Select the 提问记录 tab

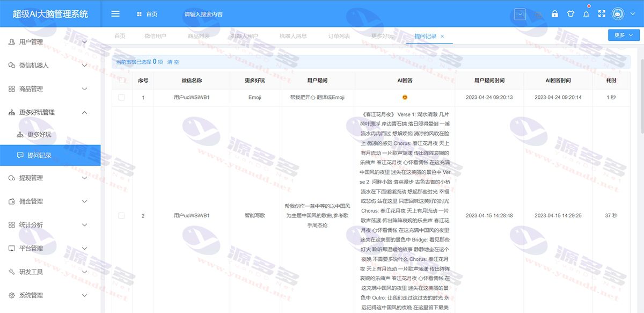pos(425,36)
